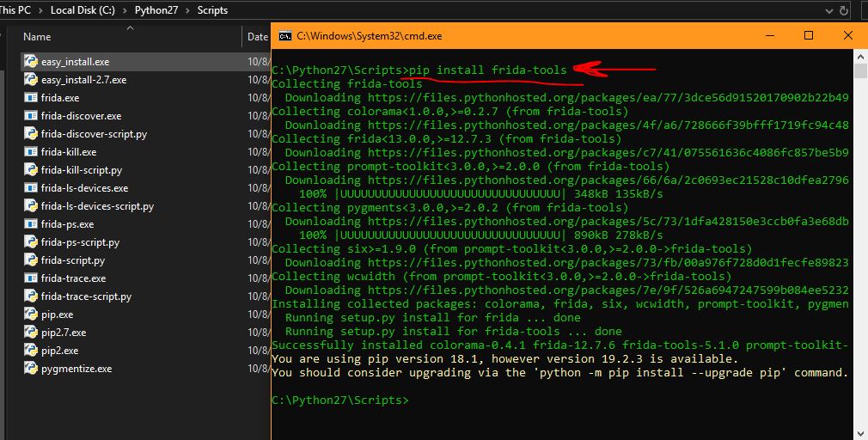Refresh the Explorer folder view
Image resolution: width=868 pixels, height=440 pixels.
pos(844,10)
